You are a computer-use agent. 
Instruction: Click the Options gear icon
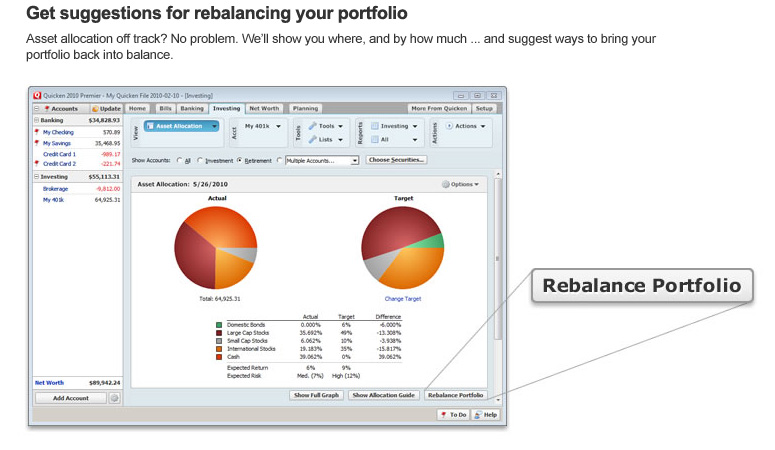(445, 184)
